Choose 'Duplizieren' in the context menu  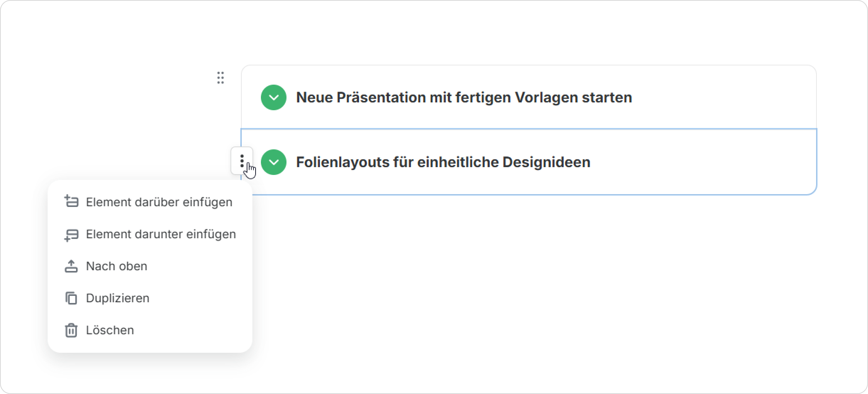coord(118,298)
